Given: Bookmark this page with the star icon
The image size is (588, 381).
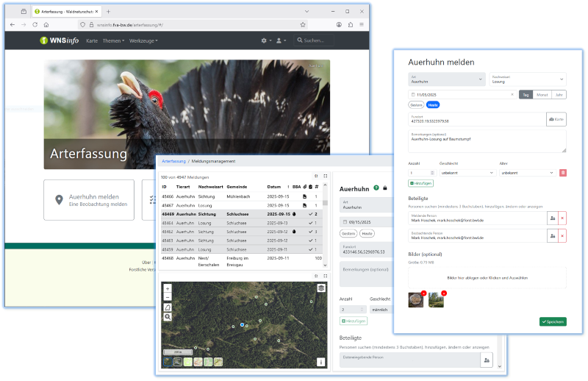Looking at the screenshot, I should click(302, 24).
